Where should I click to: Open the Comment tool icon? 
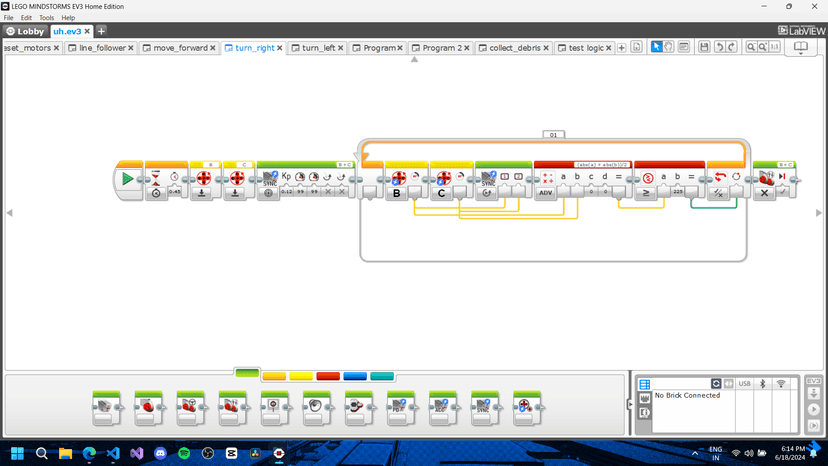tap(683, 47)
